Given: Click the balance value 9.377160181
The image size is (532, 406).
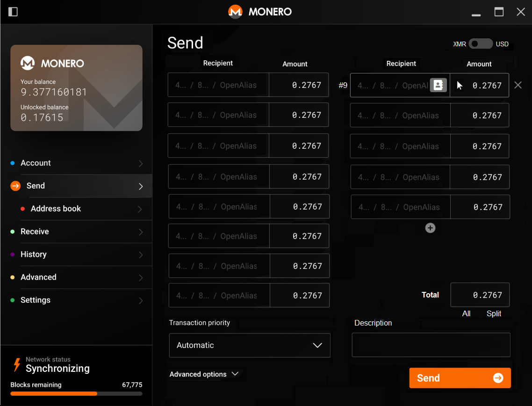Looking at the screenshot, I should [x=54, y=92].
